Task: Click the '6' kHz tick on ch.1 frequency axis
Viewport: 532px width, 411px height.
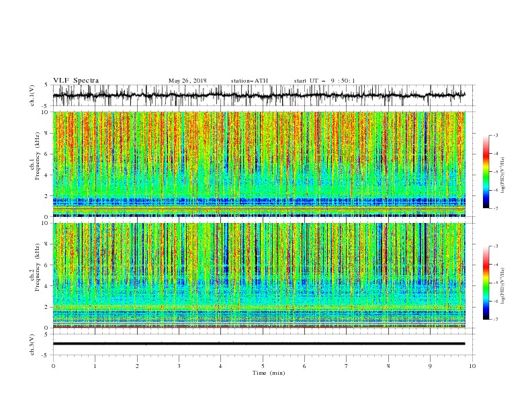Action: click(x=48, y=154)
